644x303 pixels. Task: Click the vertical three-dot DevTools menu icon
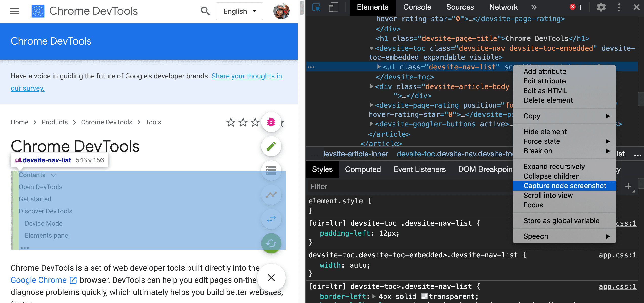point(619,7)
